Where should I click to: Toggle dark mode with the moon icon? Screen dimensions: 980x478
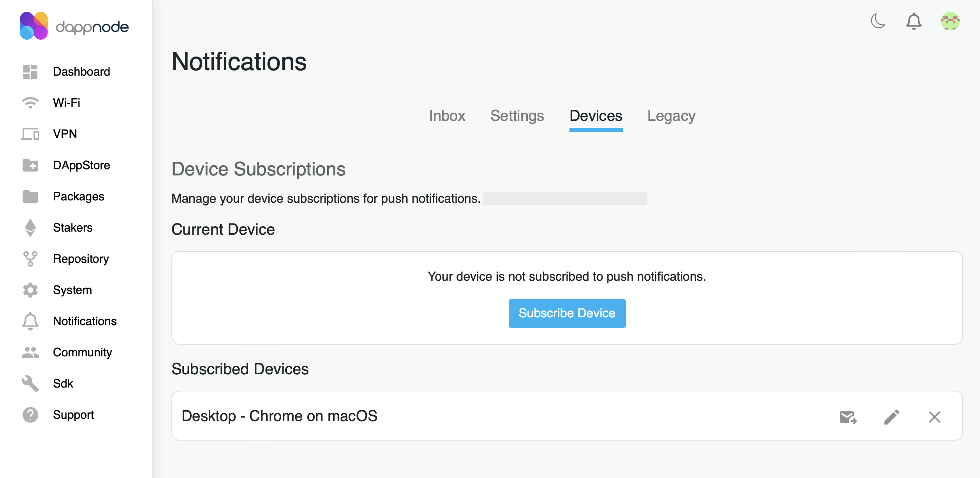pyautogui.click(x=879, y=22)
